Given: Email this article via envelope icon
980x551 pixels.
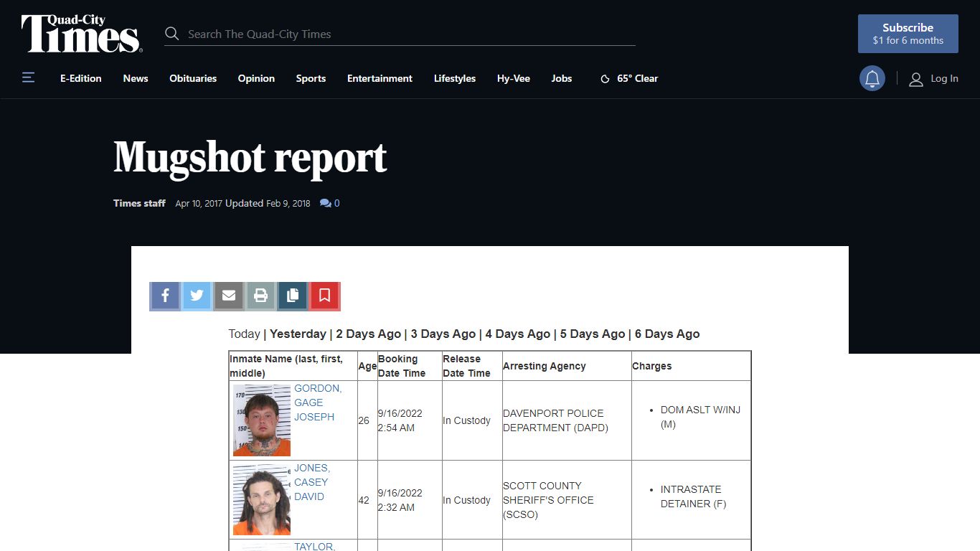Looking at the screenshot, I should click(229, 296).
